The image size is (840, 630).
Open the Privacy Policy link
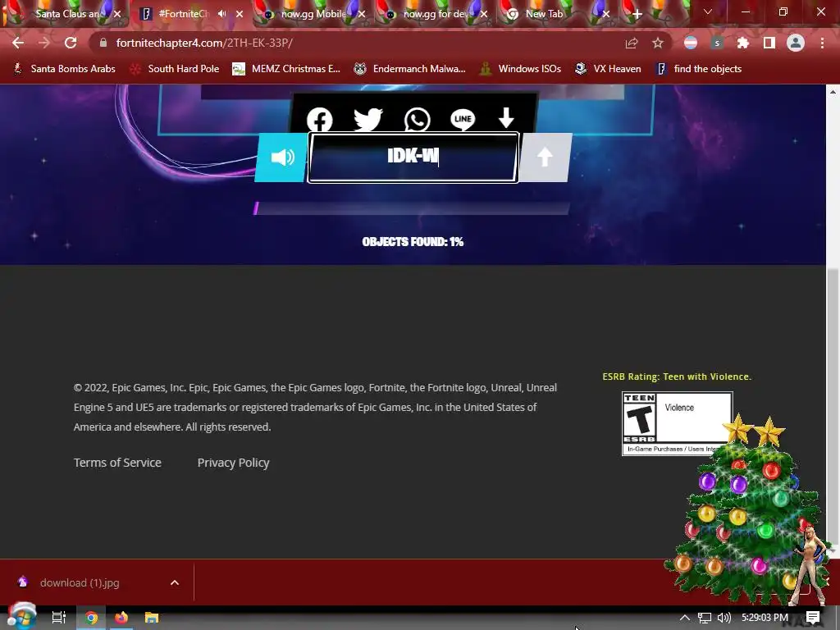coord(233,463)
